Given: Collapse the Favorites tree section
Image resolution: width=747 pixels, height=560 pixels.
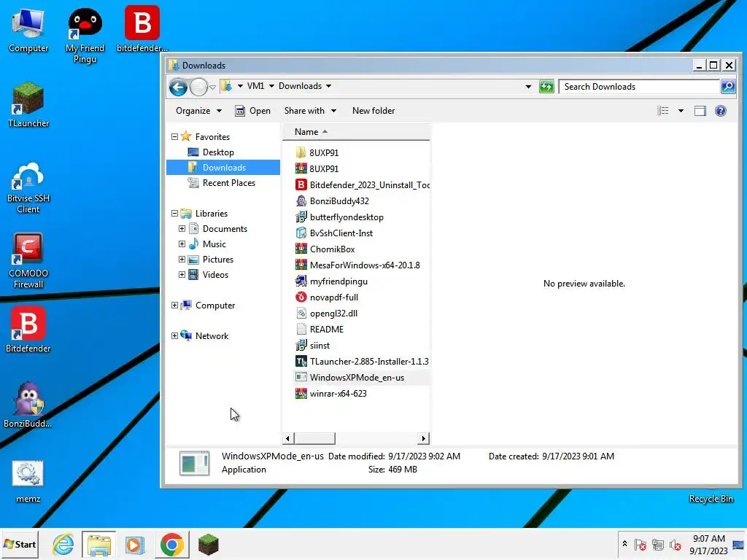Looking at the screenshot, I should 175,136.
